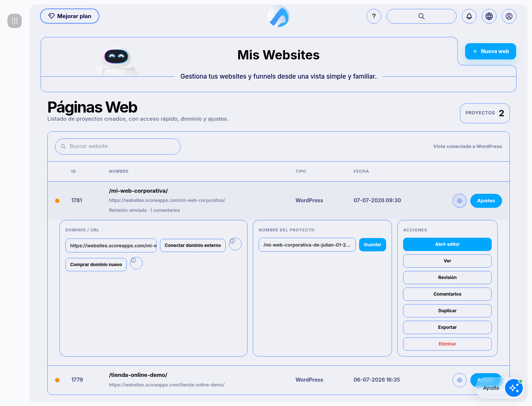Select the /tienda-online-demo/ project name

tap(138, 375)
